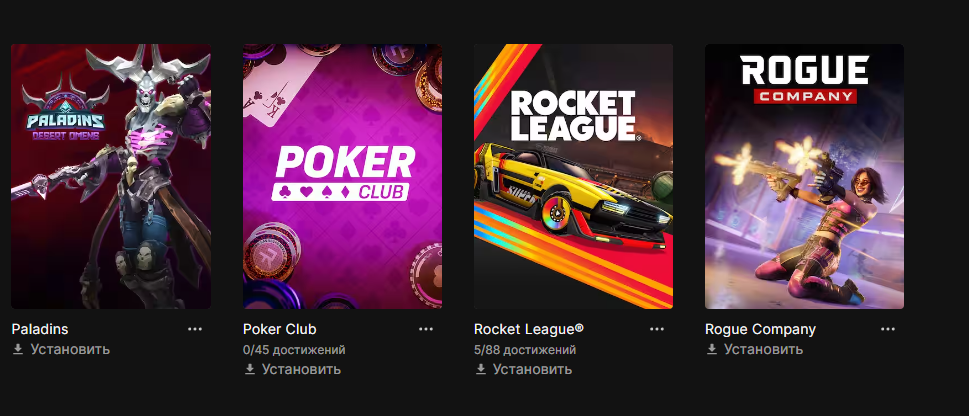
Task: Click Установить text for Poker Club
Action: [x=301, y=370]
